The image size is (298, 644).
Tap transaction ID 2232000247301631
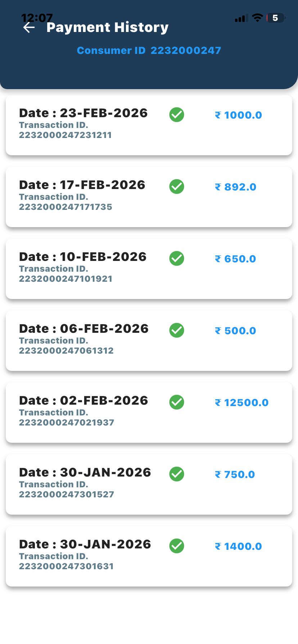click(x=66, y=566)
